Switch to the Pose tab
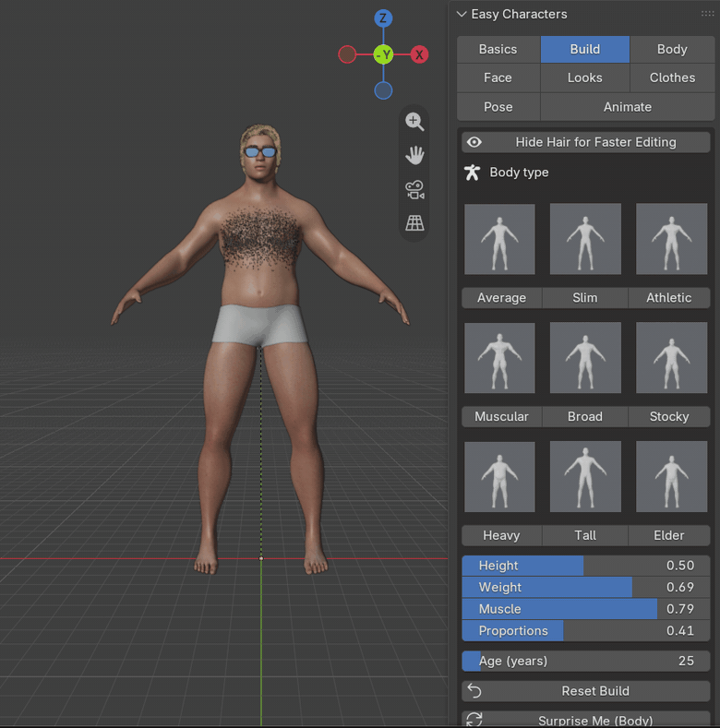 [498, 107]
